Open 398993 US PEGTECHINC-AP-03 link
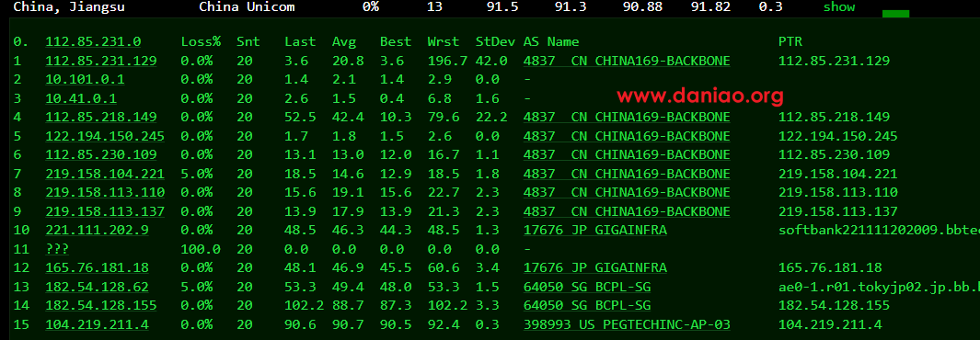The image size is (980, 340). [627, 324]
